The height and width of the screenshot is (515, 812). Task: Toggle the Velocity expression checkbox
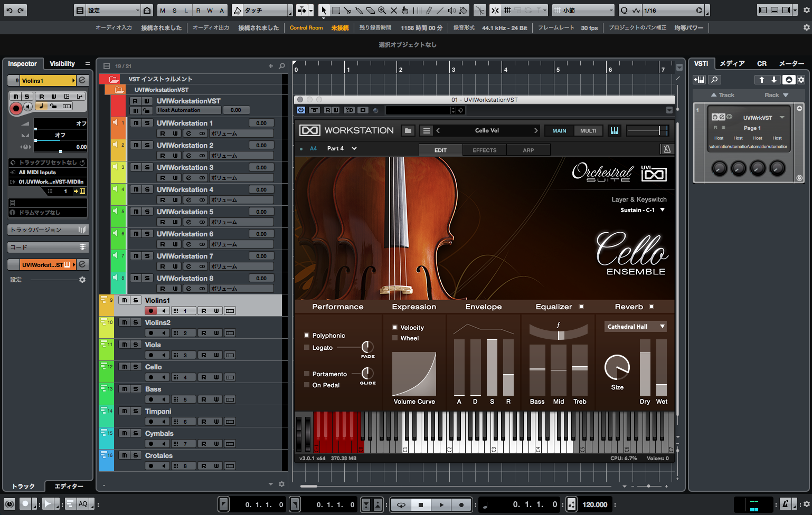pos(395,327)
